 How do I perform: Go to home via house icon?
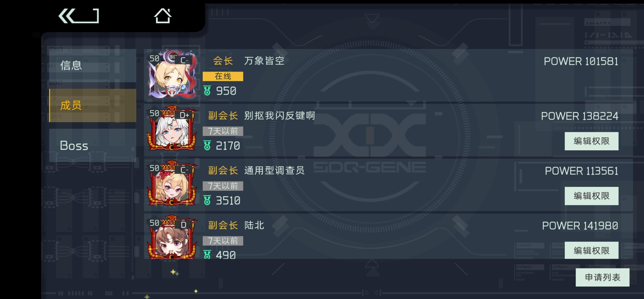point(163,15)
